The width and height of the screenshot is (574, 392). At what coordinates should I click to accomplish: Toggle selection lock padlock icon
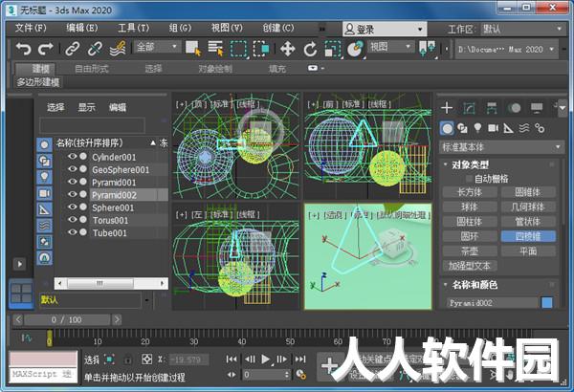point(128,359)
